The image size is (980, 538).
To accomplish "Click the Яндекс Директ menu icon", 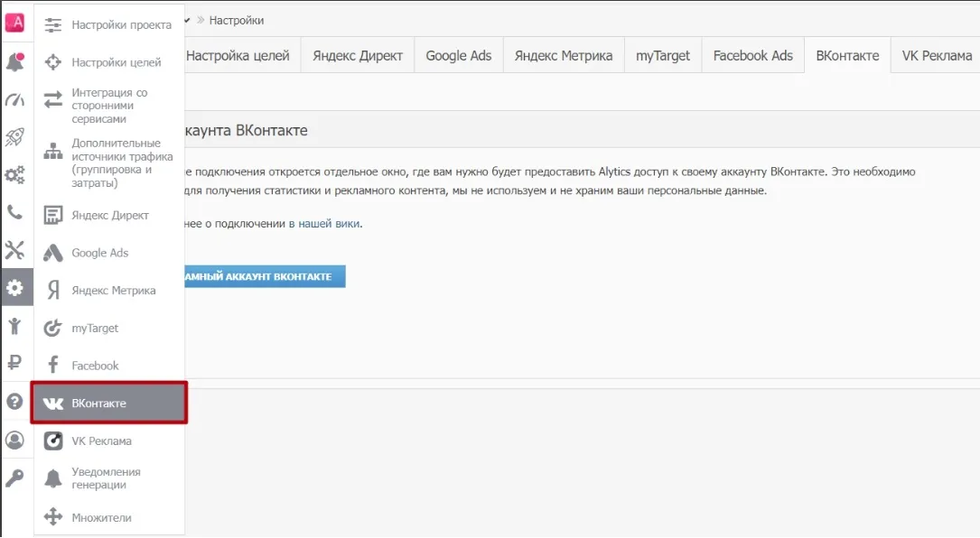I will tap(53, 215).
